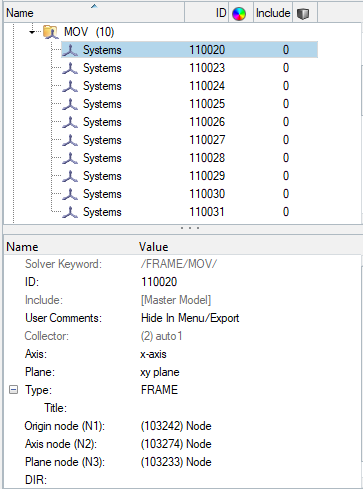Screen dimensions: 363x489
Task: Select Origin node (N1) value 103242
Action: point(176,426)
